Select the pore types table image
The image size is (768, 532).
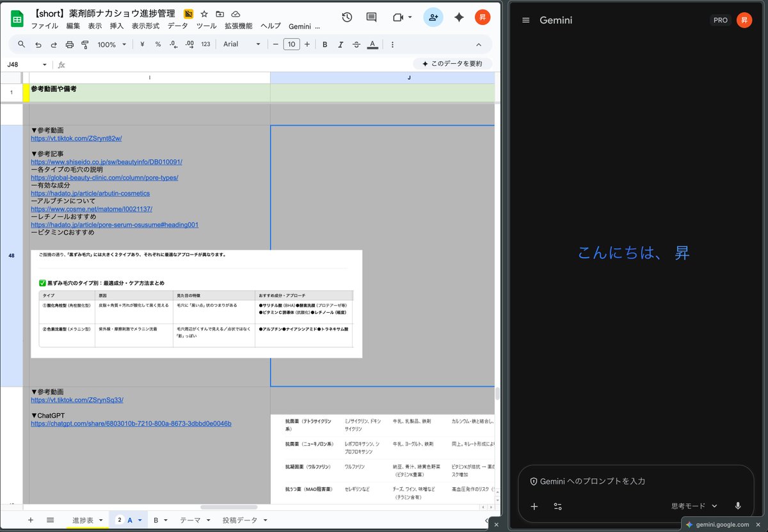[196, 304]
